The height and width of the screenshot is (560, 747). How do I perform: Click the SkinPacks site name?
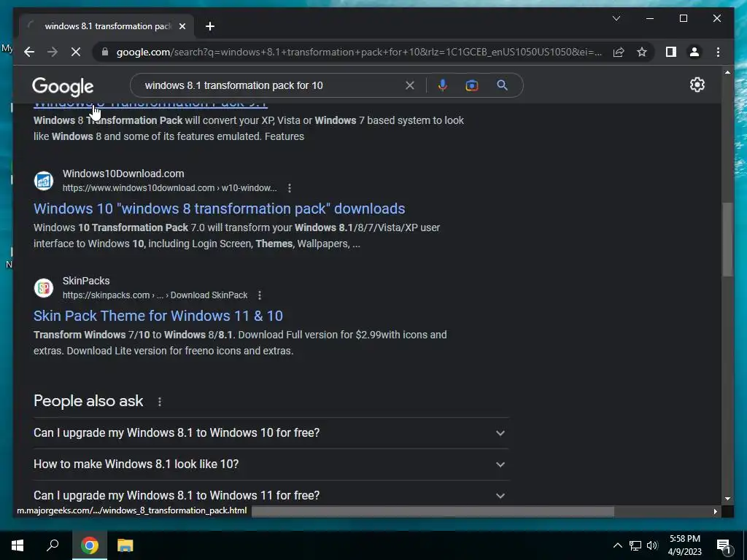point(86,281)
